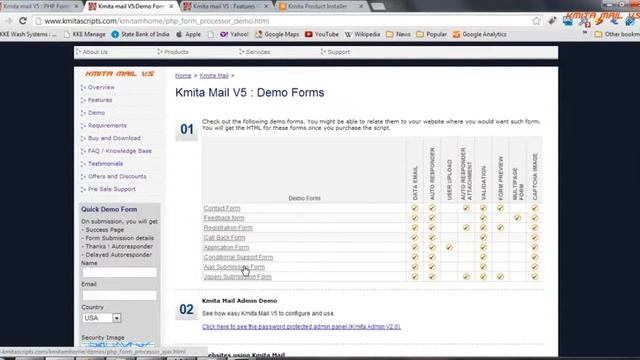Viewport: 640px width, 360px height.
Task: Open the Features sidebar link
Action: coord(100,100)
